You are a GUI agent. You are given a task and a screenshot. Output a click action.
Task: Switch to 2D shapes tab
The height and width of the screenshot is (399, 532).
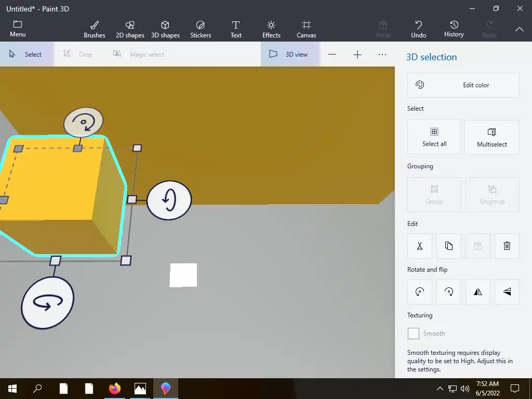click(130, 29)
